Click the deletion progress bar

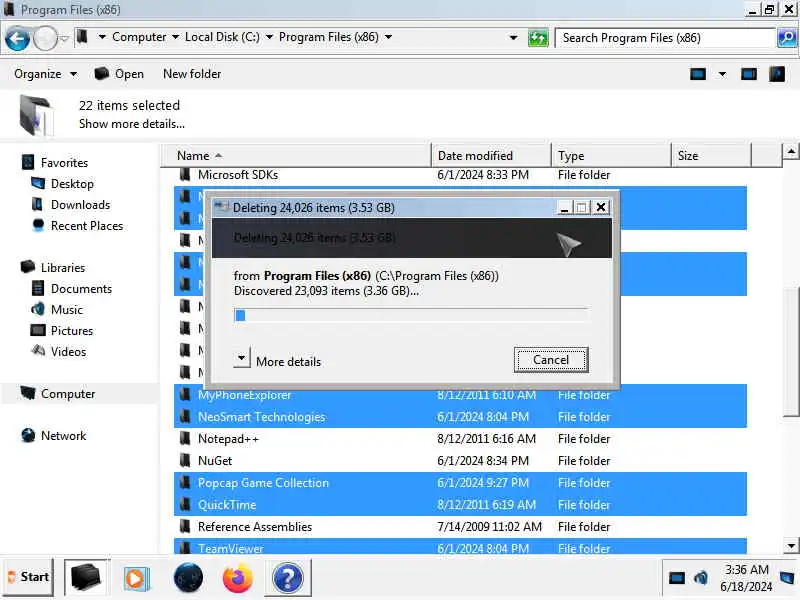pyautogui.click(x=411, y=315)
